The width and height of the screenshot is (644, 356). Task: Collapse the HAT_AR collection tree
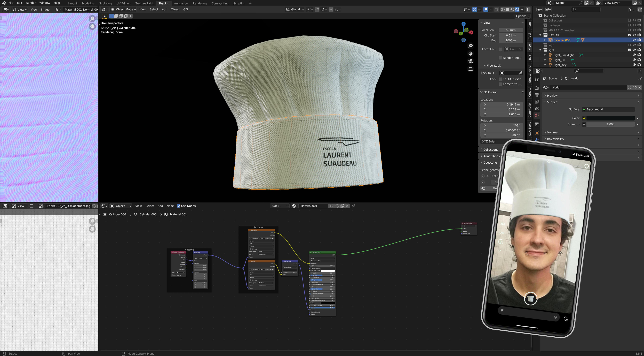pos(540,35)
